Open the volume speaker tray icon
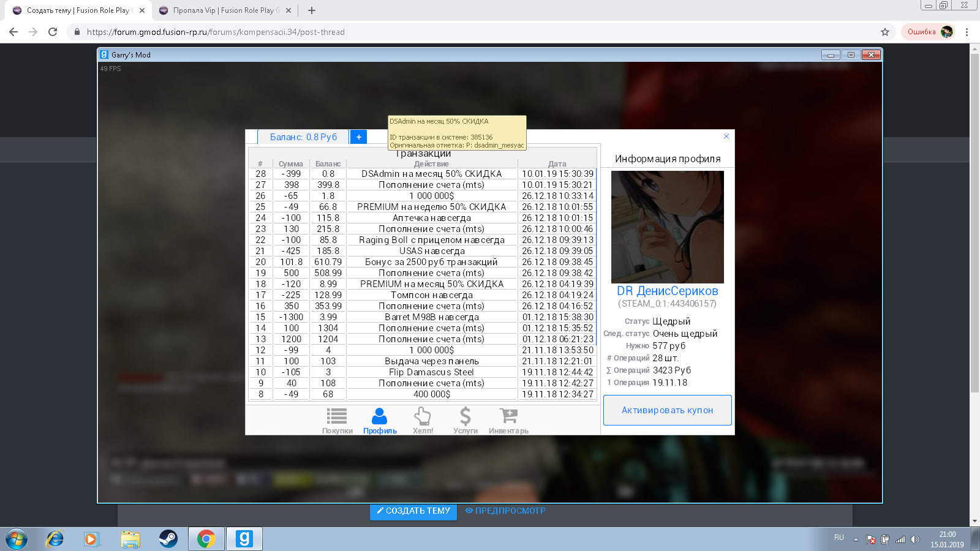Screen dimensions: 980x551 tap(915, 539)
